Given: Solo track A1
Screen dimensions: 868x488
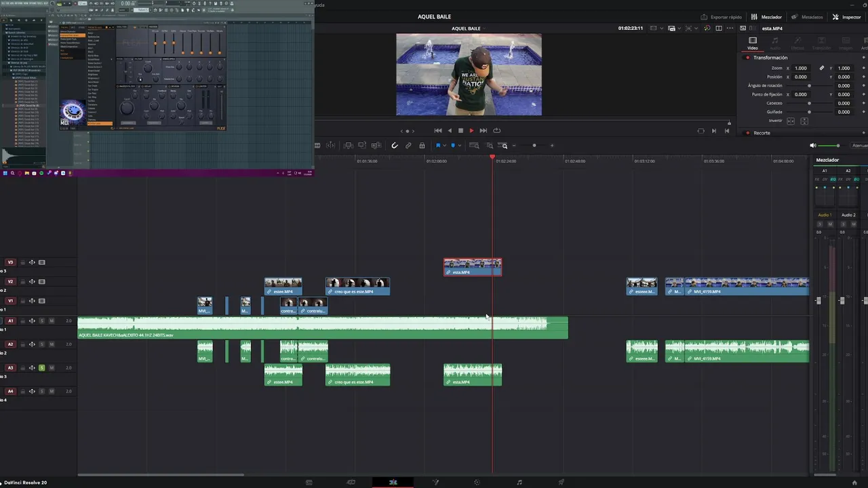Looking at the screenshot, I should 41,321.
